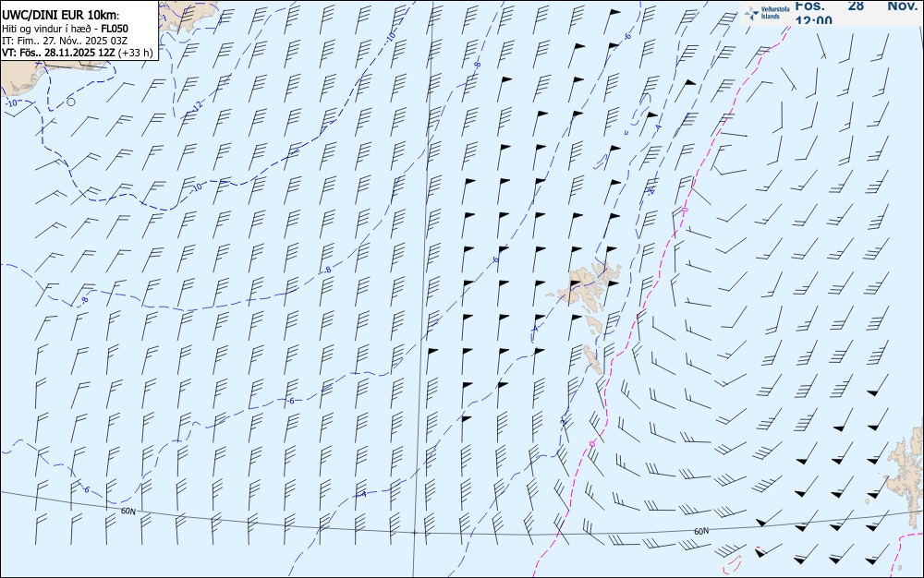Click the '-12' temperature contour label
The width and height of the screenshot is (924, 578).
[197, 106]
